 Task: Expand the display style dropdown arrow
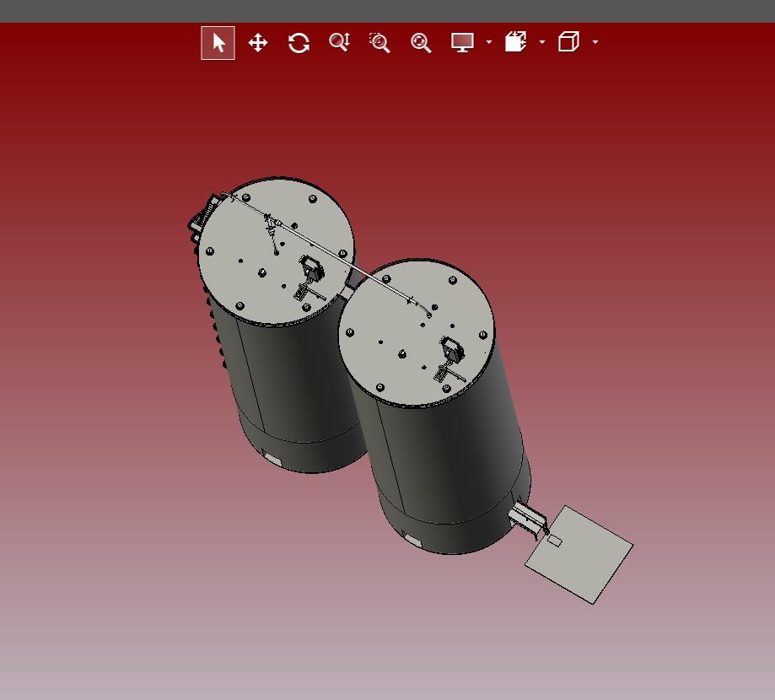point(489,42)
